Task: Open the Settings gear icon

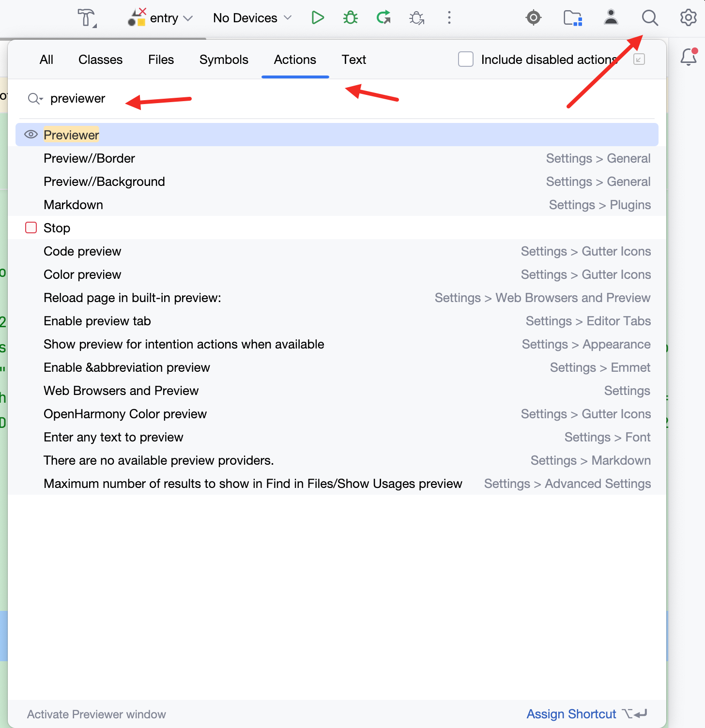Action: coord(688,18)
